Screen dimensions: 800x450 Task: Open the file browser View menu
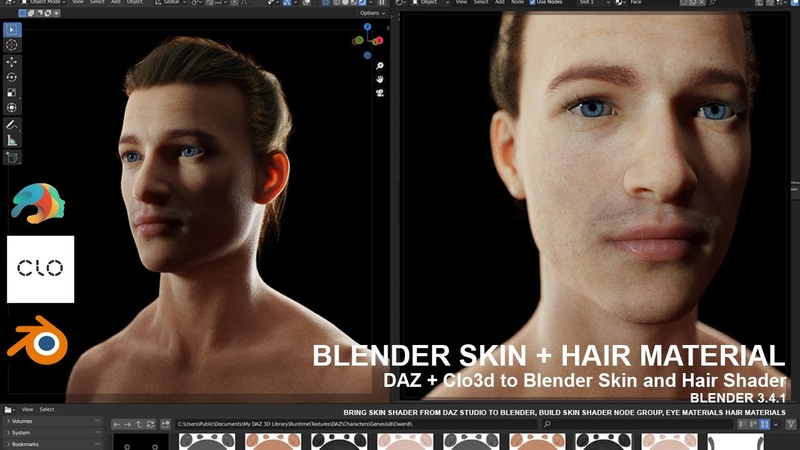(27, 409)
